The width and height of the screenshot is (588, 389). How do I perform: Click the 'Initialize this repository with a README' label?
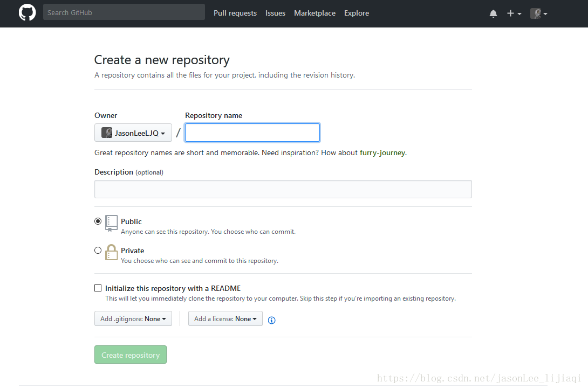pyautogui.click(x=173, y=288)
